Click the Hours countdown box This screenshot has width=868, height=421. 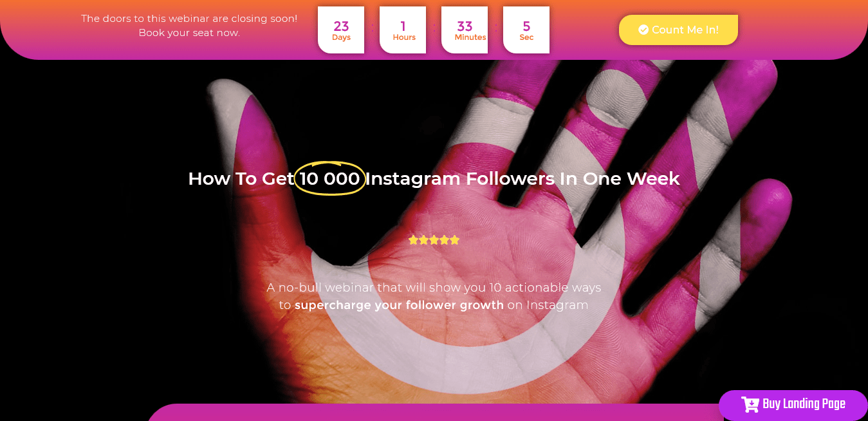[403, 30]
